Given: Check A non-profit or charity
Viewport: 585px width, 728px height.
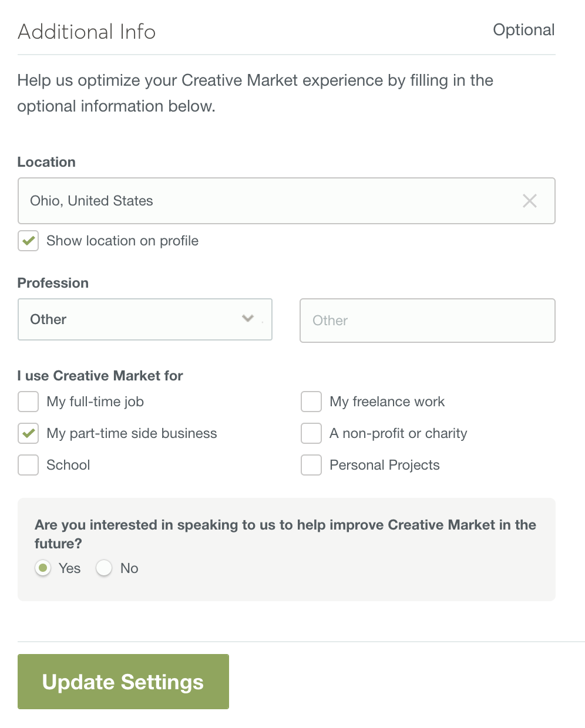Looking at the screenshot, I should pyautogui.click(x=311, y=433).
